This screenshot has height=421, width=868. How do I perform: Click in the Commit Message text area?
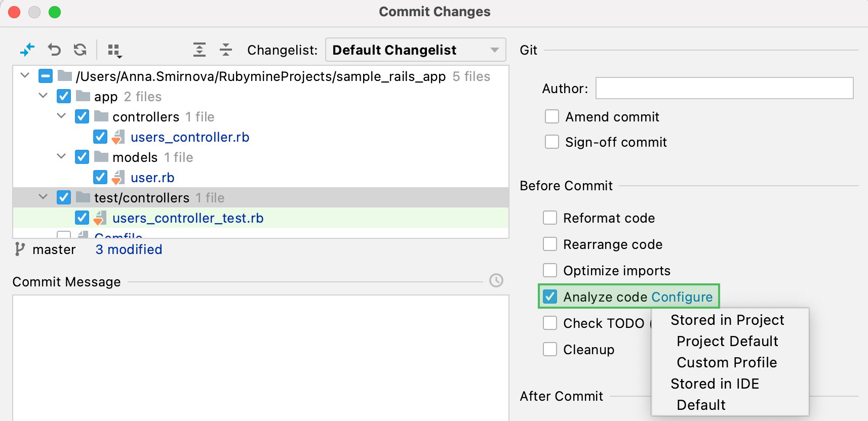pyautogui.click(x=260, y=358)
